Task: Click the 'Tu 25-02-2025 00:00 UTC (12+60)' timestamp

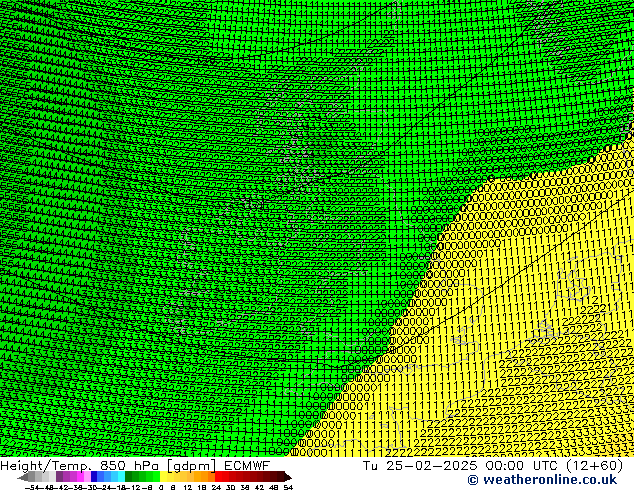Action: (x=493, y=465)
